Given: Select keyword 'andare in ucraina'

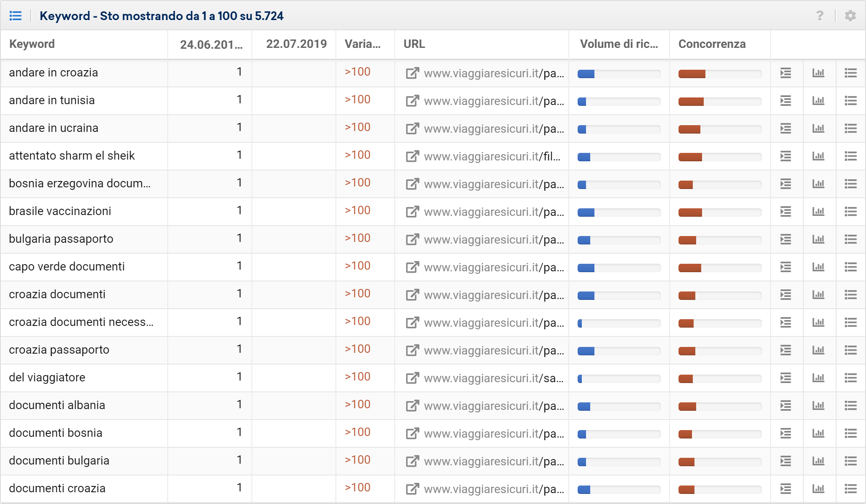Looking at the screenshot, I should point(53,128).
